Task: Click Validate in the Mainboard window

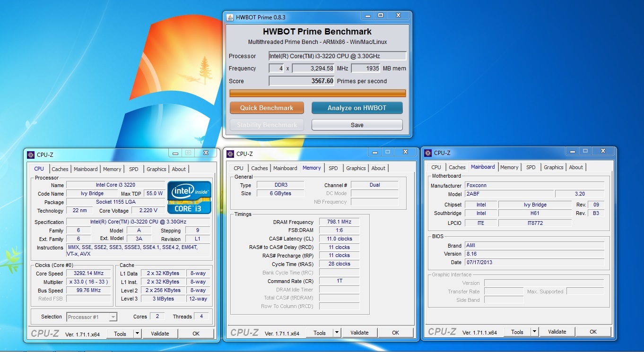Action: pos(557,332)
